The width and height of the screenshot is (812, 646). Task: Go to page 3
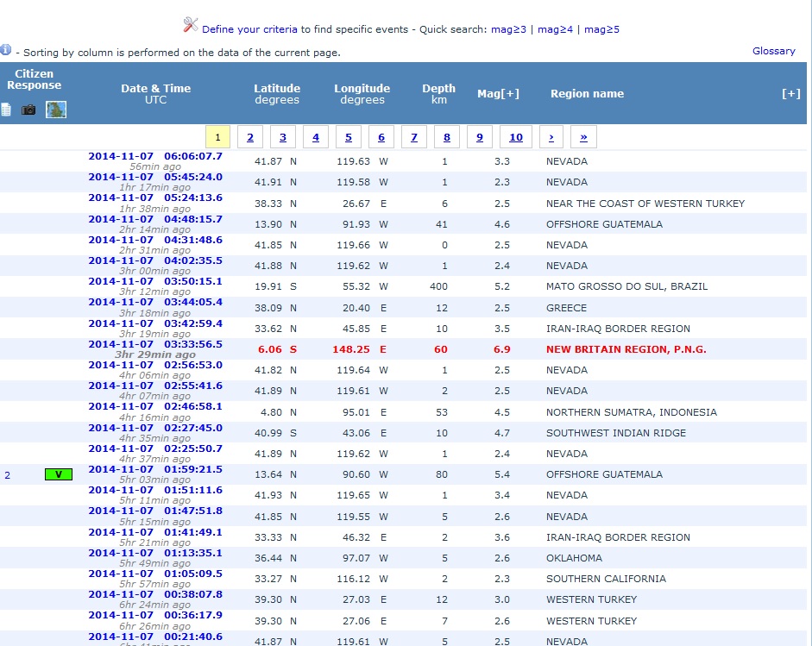coord(283,137)
